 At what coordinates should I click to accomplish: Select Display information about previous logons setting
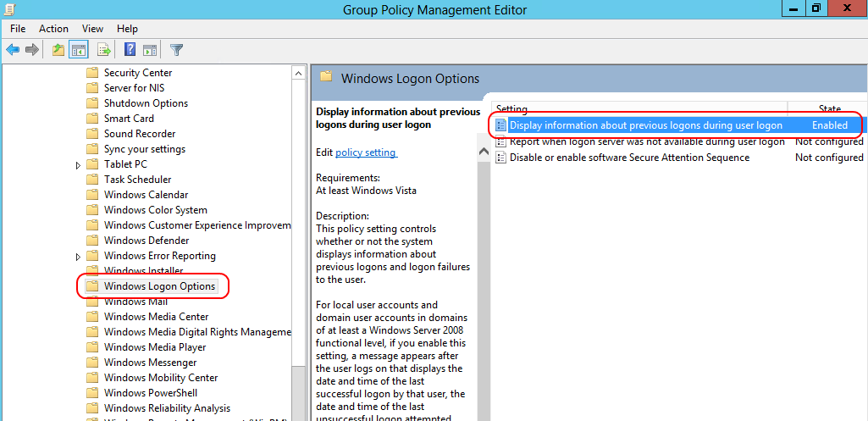[x=645, y=125]
